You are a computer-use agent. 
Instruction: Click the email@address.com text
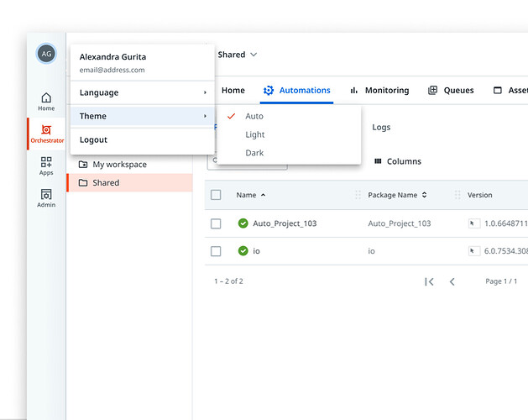[x=112, y=70]
